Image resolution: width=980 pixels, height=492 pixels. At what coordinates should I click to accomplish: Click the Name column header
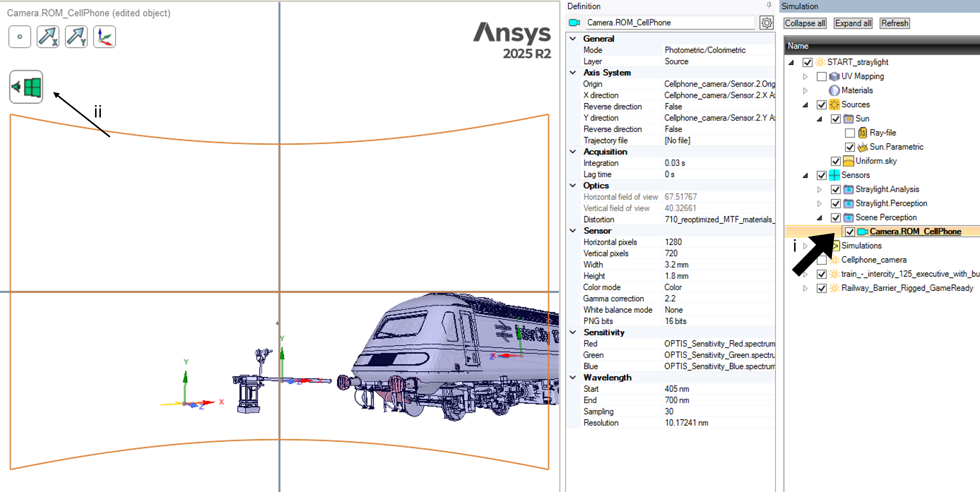[882, 46]
